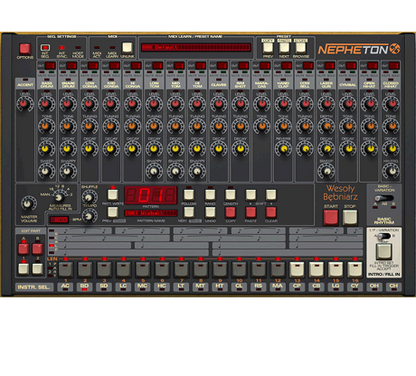Screen dimensions: 416x376
Task: Click the preset Next button
Action: [284, 48]
